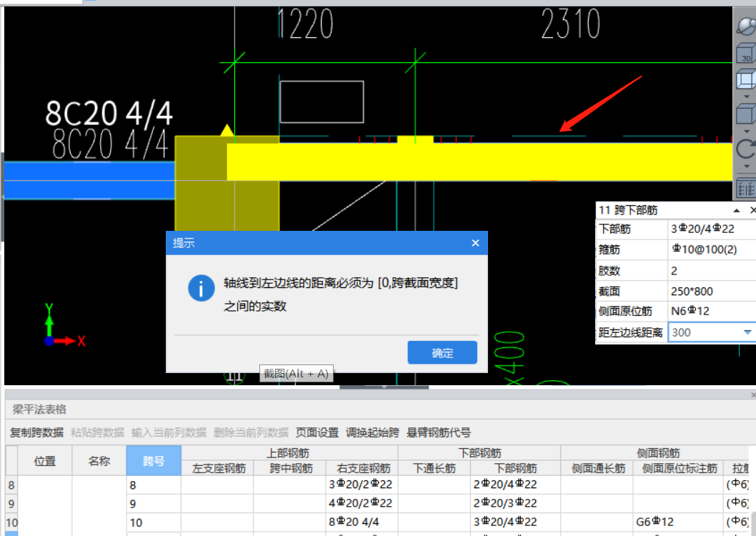
Task: Click the 复制跨数据 button
Action: (36, 432)
